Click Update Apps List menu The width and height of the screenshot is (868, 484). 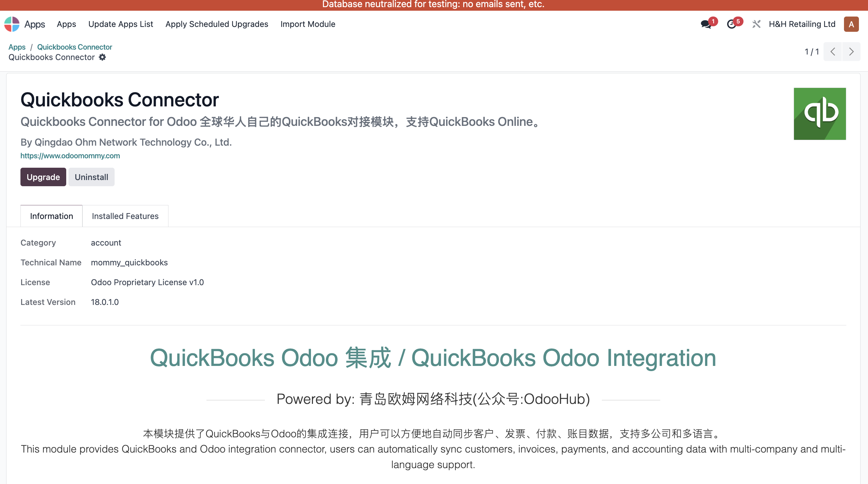pos(121,24)
